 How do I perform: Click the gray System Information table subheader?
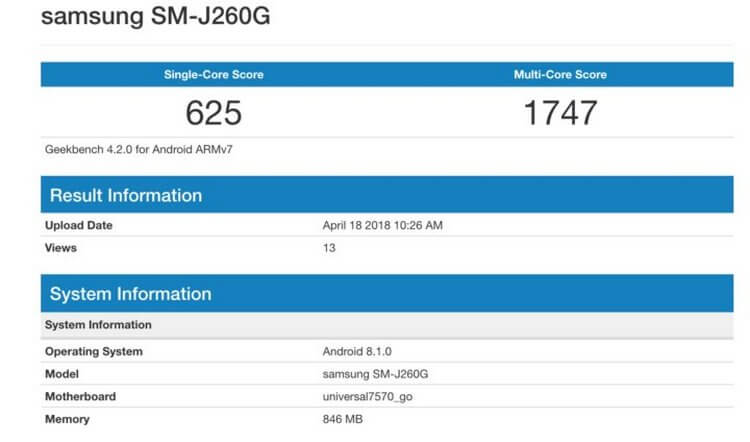click(99, 325)
